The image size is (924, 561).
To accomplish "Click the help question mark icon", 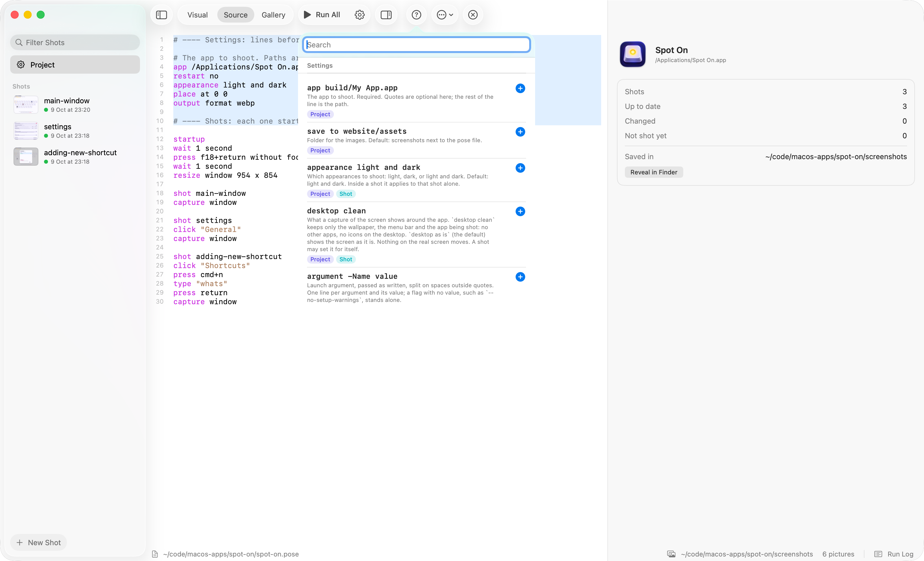I will 416,15.
